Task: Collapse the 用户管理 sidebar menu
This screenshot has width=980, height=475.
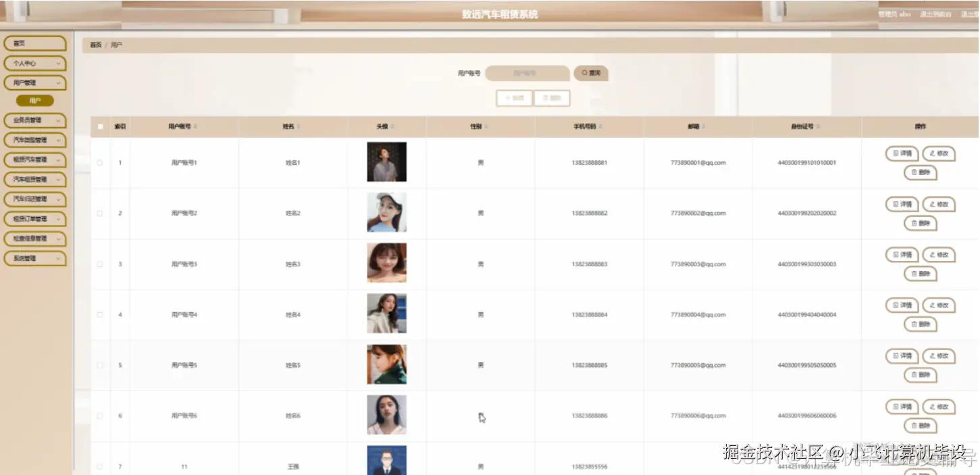Action: click(x=35, y=83)
